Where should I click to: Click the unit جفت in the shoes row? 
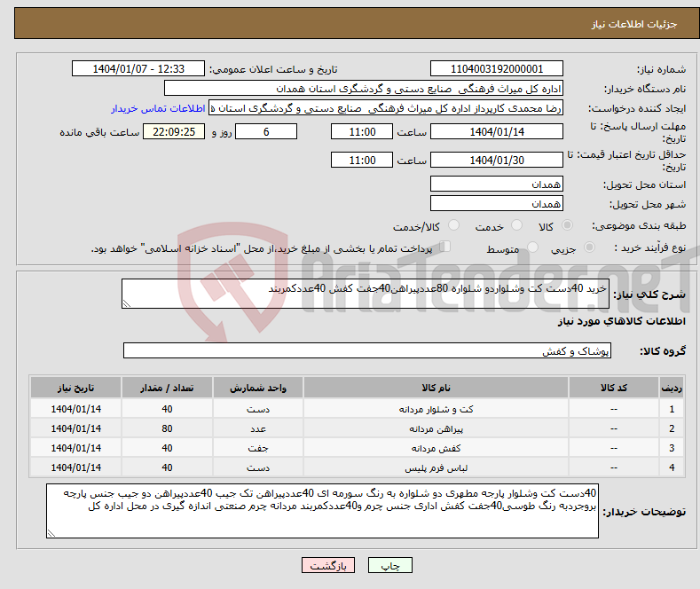tap(258, 448)
